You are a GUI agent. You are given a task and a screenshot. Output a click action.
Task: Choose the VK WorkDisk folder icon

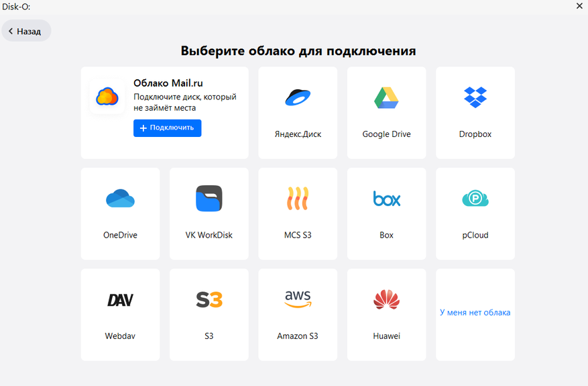coord(209,198)
